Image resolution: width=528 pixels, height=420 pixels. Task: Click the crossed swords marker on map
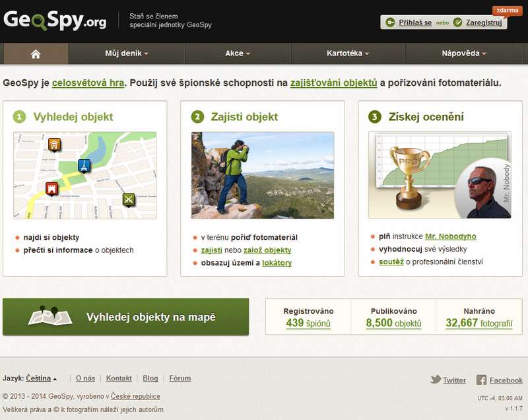(x=129, y=200)
